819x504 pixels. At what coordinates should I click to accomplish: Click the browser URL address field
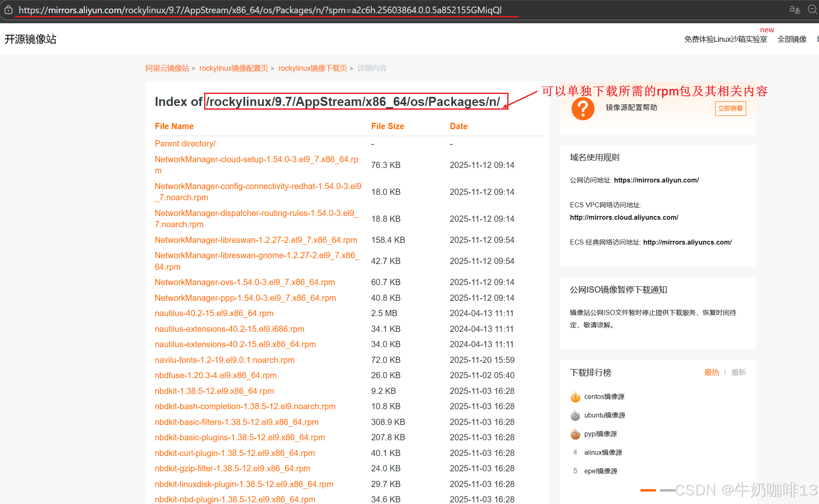[260, 10]
